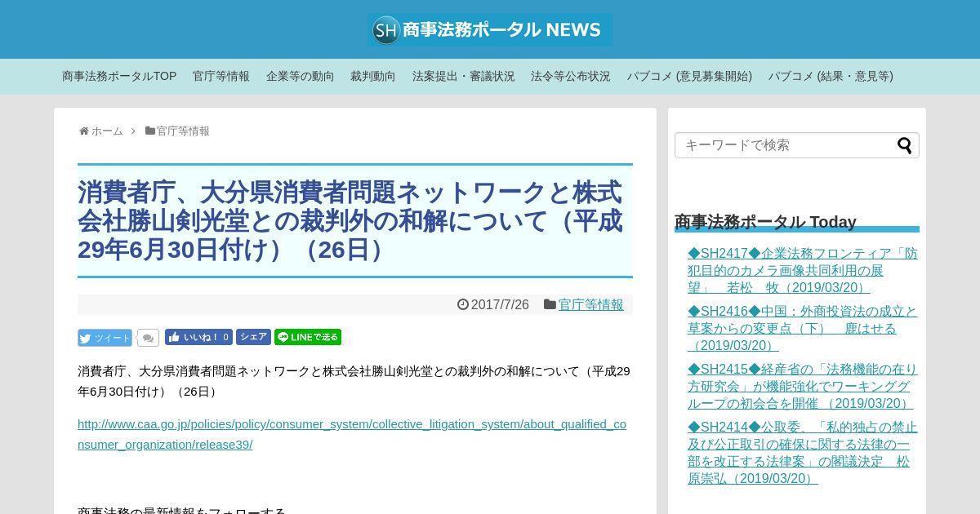Click the speech bubble comment icon
The width and height of the screenshot is (980, 514).
(x=148, y=338)
